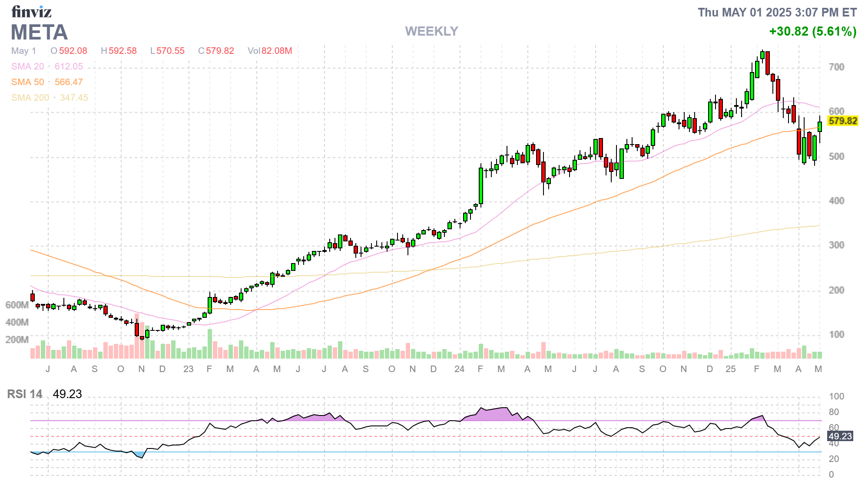
Task: Click the WEEKLY timeframe label
Action: 431,31
